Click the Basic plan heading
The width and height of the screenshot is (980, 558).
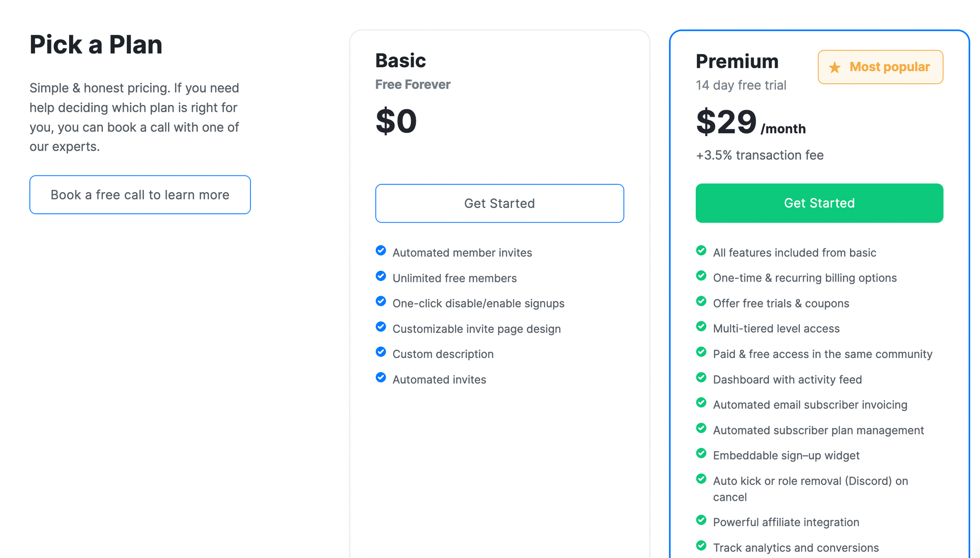(400, 60)
